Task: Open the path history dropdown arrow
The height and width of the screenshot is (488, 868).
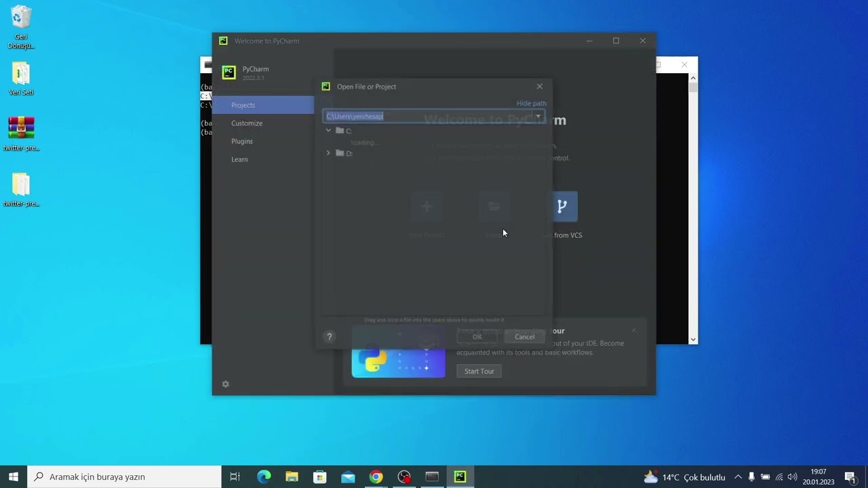Action: [538, 116]
